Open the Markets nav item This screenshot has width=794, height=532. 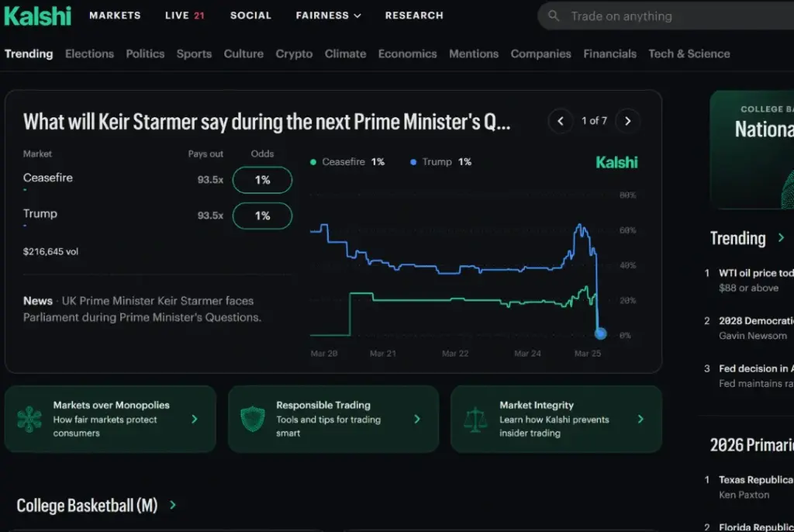coord(115,16)
